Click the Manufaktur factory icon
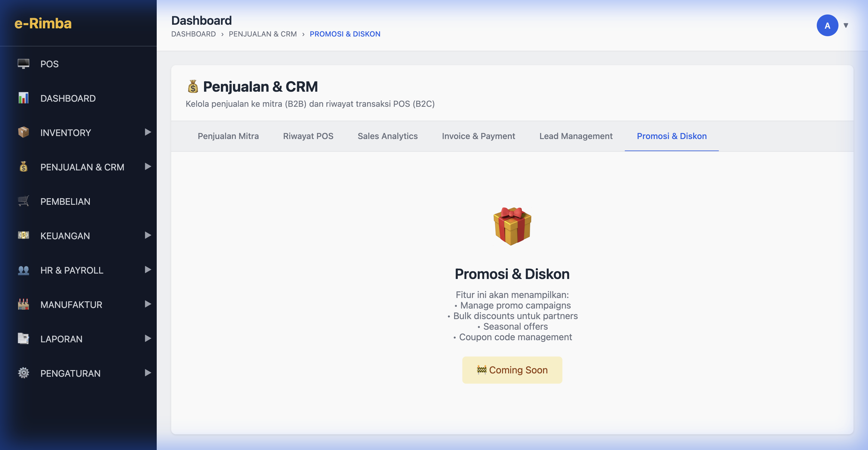The width and height of the screenshot is (868, 450). click(23, 304)
